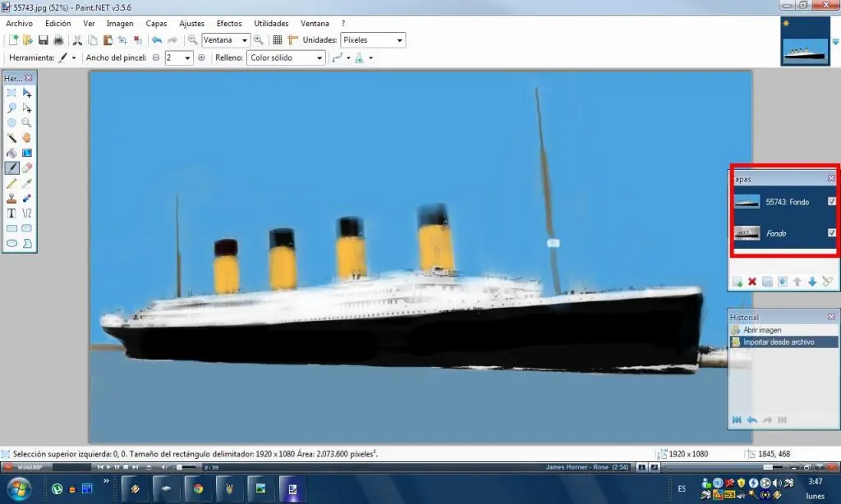The image size is (841, 504).
Task: Select the Text tool
Action: 11,213
